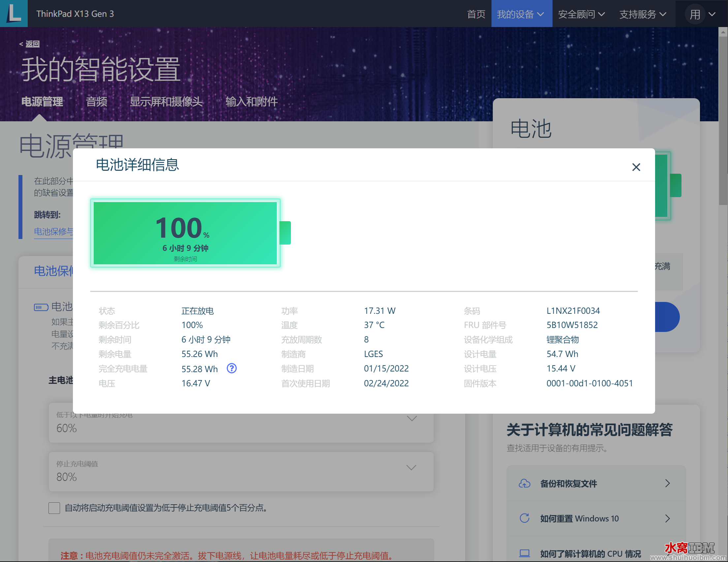728x562 pixels.
Task: Open the user account dropdown arrow
Action: click(712, 14)
